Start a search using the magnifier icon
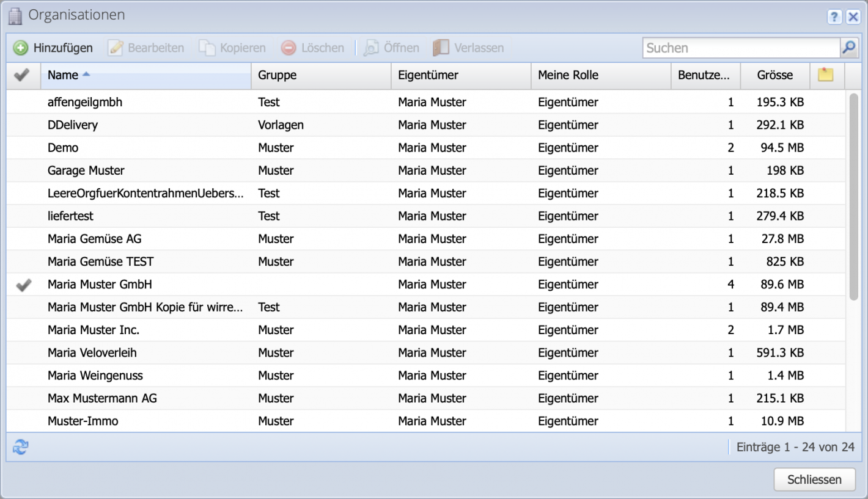Screen dimensions: 868x499 [849, 47]
